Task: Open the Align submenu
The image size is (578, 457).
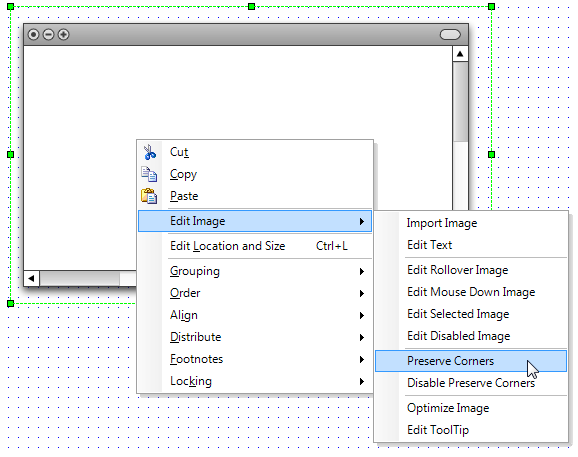Action: pos(255,315)
